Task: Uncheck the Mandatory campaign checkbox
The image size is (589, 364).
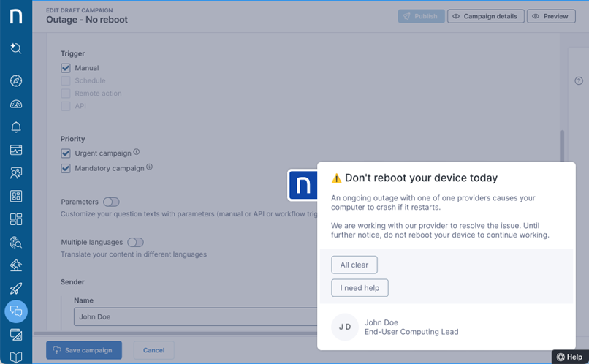Action: point(66,168)
